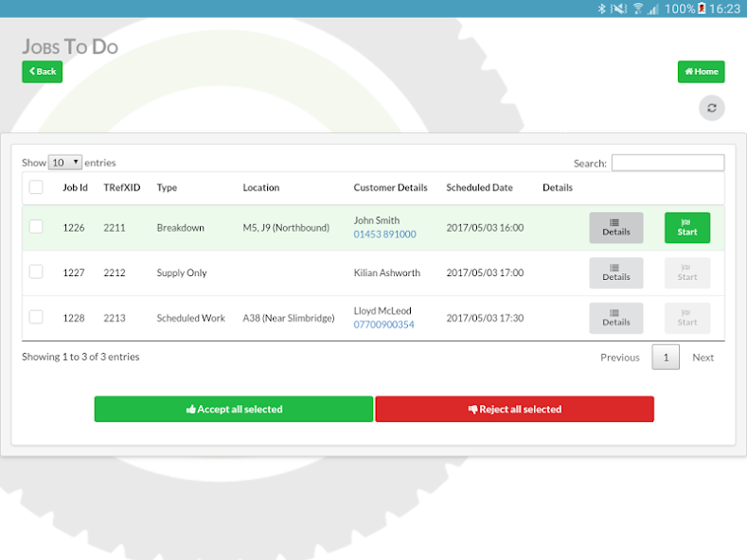Go to Previous page
This screenshot has width=747, height=560.
[x=620, y=358]
